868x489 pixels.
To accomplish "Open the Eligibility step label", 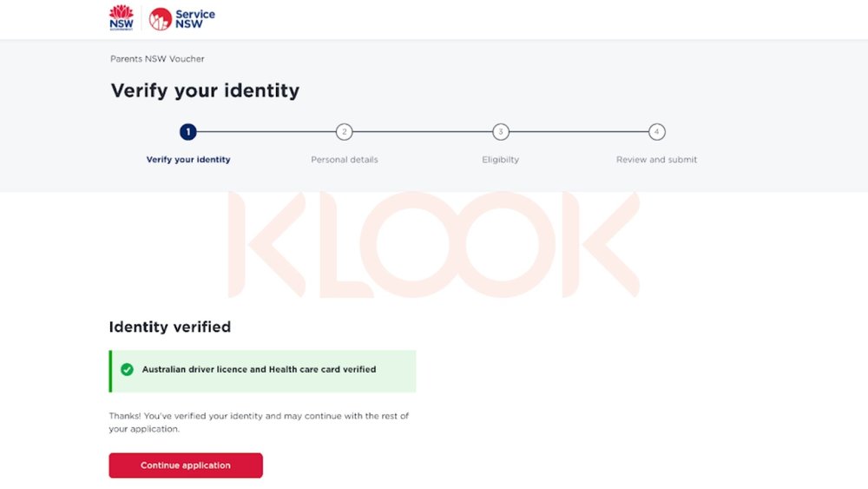I will click(501, 160).
